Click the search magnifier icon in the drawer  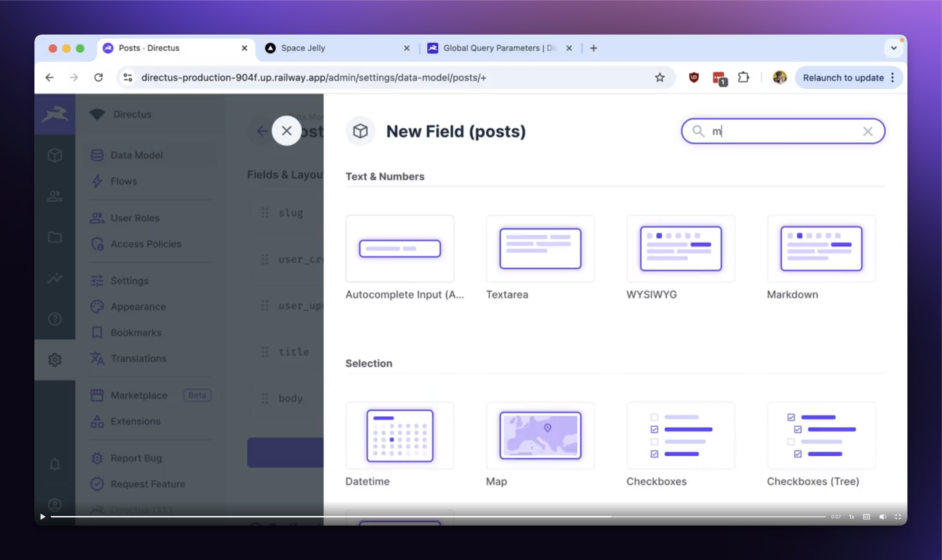(x=698, y=131)
